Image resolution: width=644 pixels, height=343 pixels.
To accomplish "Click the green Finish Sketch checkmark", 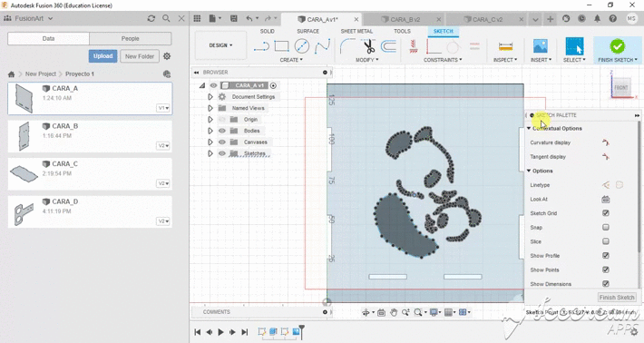I will pyautogui.click(x=618, y=46).
